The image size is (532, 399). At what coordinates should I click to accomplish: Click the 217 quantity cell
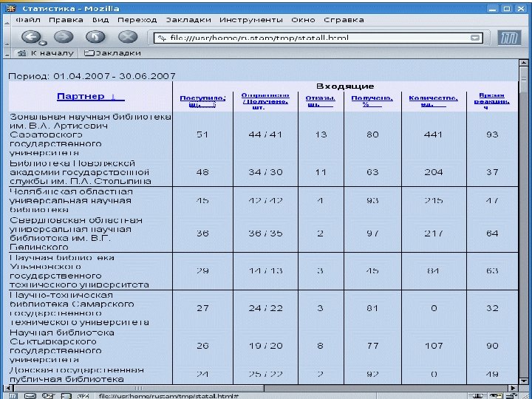coord(433,233)
